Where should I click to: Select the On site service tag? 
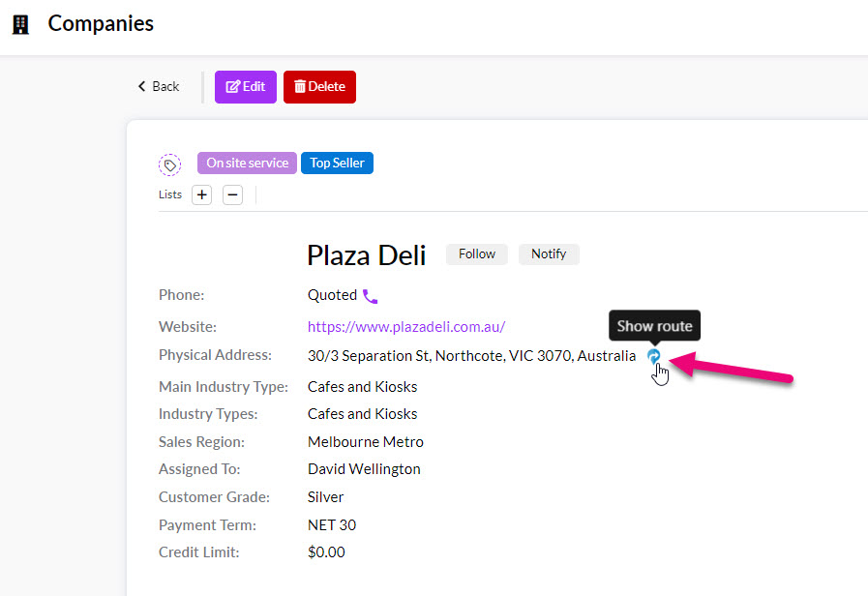click(247, 163)
